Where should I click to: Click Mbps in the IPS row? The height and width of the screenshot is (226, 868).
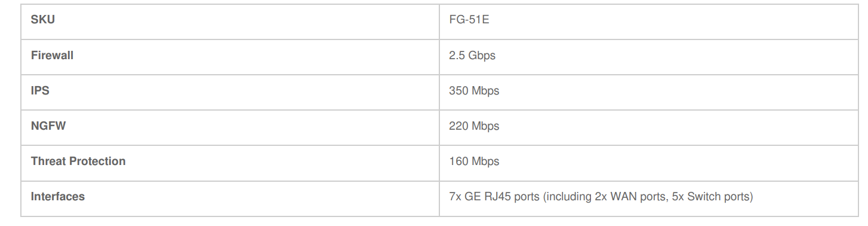[x=485, y=91]
